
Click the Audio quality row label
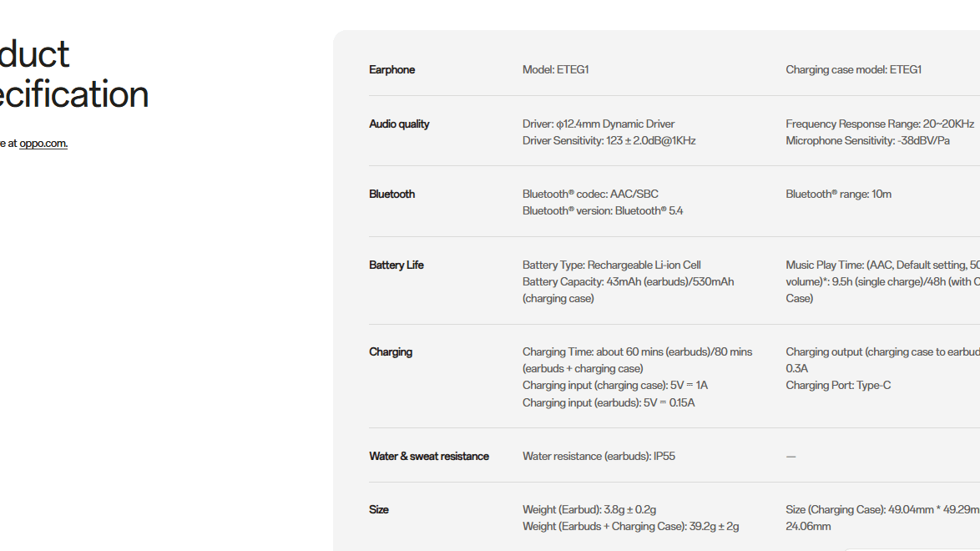(x=399, y=124)
